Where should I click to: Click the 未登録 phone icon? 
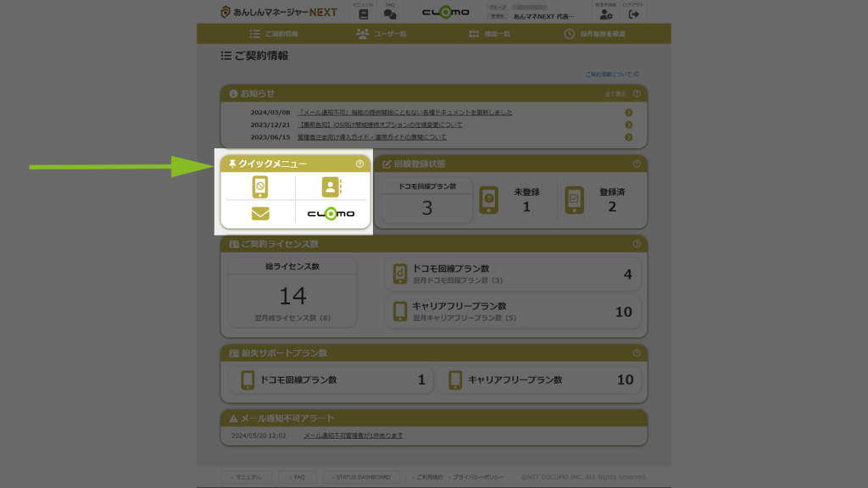click(489, 200)
